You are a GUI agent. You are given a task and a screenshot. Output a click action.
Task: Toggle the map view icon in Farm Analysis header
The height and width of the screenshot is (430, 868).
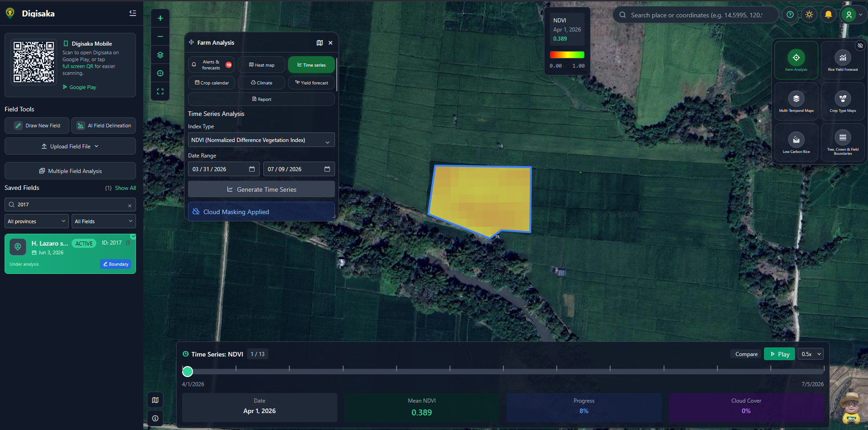319,43
